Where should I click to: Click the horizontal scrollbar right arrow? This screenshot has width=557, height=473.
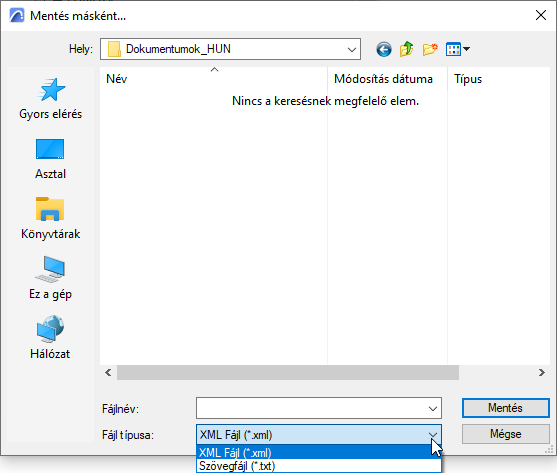(542, 373)
